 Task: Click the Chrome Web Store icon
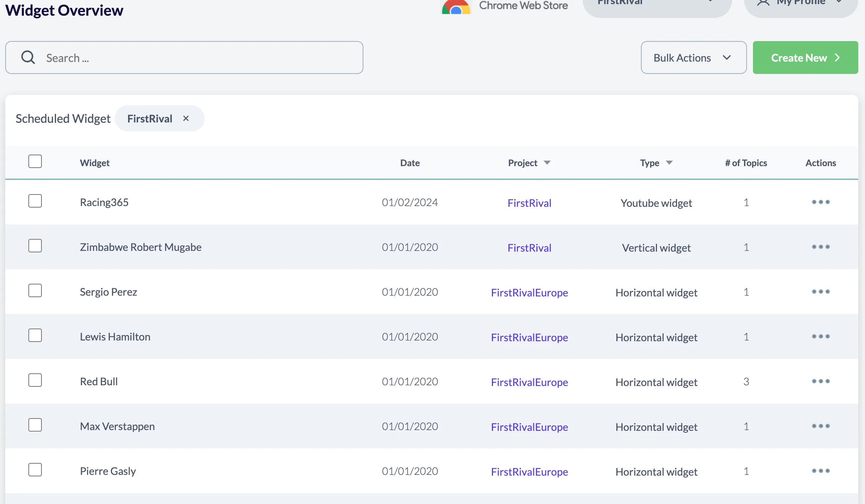456,7
